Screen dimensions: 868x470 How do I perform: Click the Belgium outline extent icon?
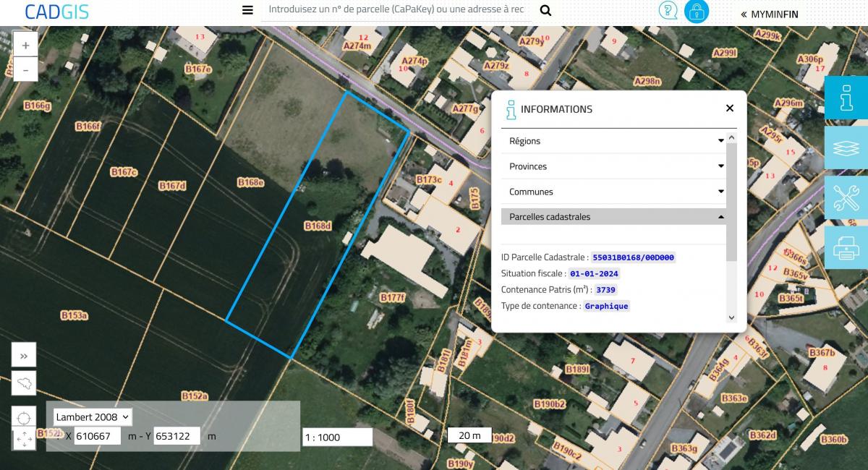tap(24, 383)
